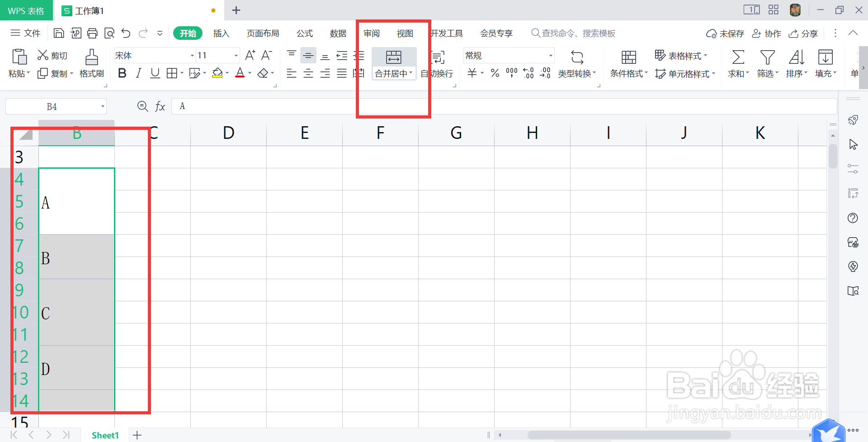Switch to the 页面布局 tab
This screenshot has height=442, width=868.
[263, 33]
